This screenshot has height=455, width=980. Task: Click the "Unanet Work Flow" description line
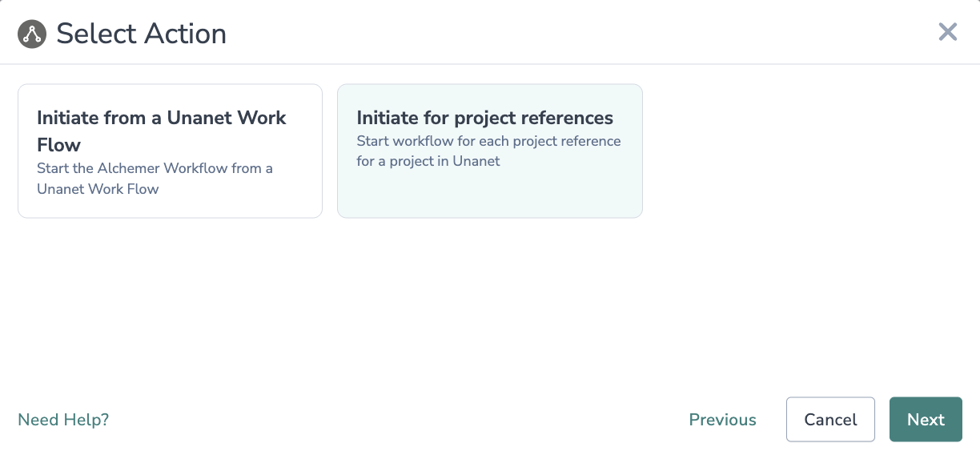click(x=98, y=189)
